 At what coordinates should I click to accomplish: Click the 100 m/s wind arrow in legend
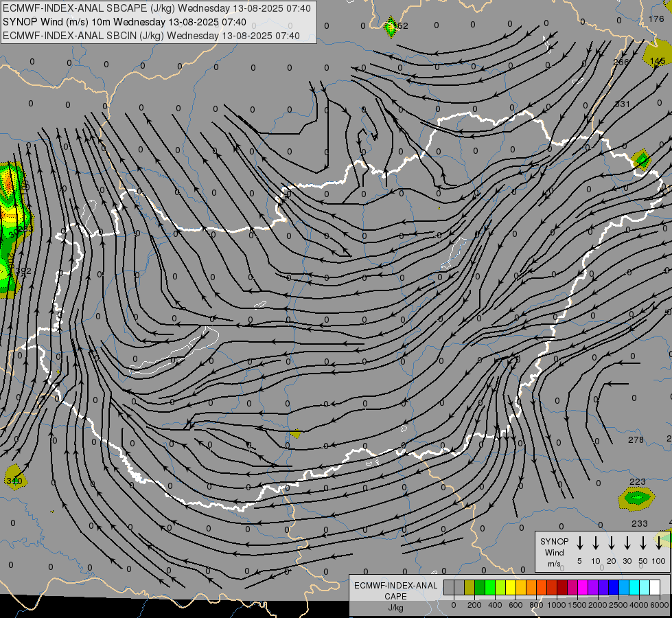(x=659, y=542)
